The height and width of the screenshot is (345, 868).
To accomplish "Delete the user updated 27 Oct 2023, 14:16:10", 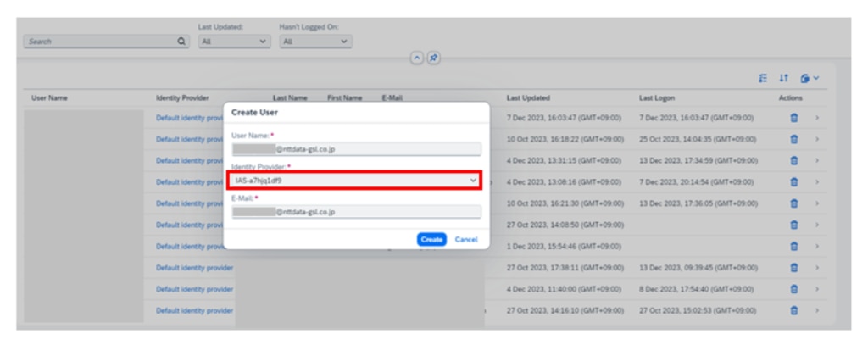I will click(x=794, y=311).
